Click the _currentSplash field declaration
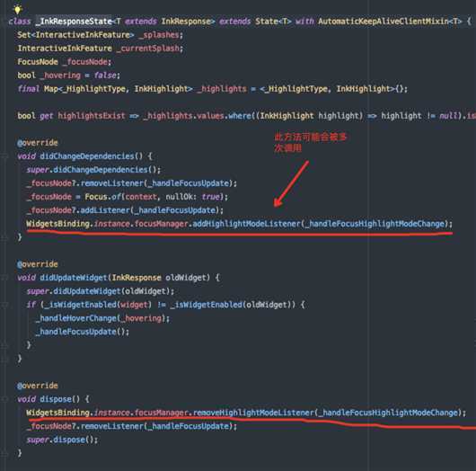476x471 pixels. click(101, 49)
